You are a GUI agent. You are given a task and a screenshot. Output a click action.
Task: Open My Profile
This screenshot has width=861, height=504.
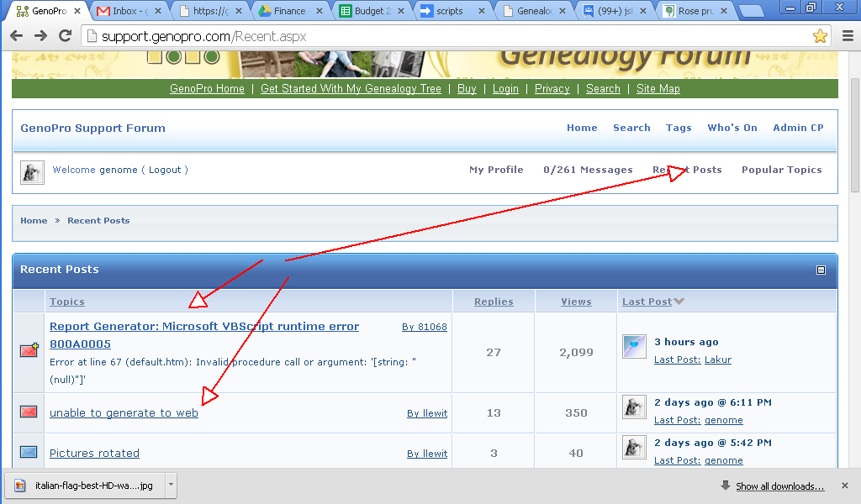[496, 170]
